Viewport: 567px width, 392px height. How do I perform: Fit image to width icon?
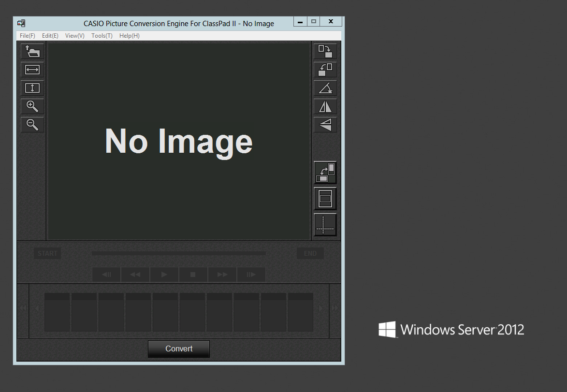click(32, 70)
